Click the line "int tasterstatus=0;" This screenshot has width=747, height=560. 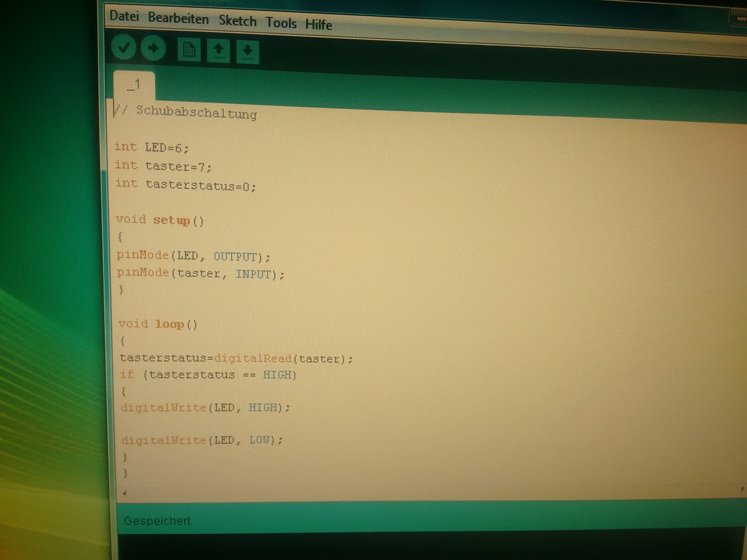click(186, 185)
